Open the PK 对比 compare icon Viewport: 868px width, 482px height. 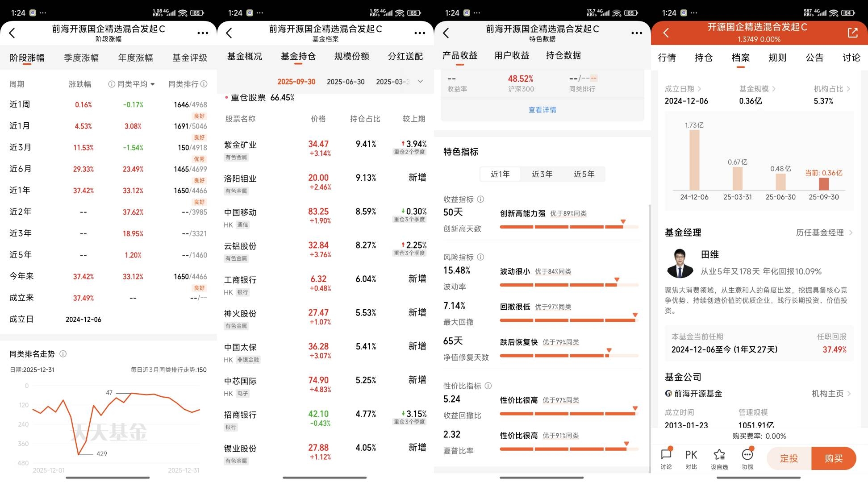click(x=691, y=455)
